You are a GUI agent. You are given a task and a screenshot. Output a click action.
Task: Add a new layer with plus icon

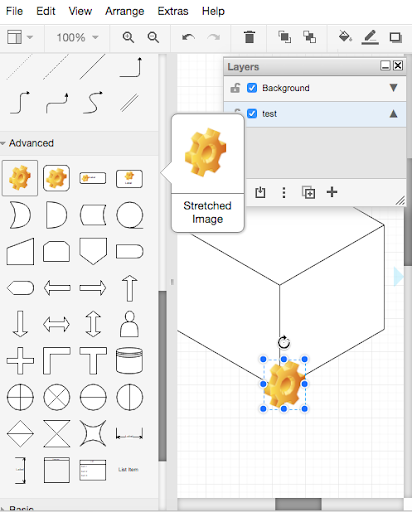[332, 192]
